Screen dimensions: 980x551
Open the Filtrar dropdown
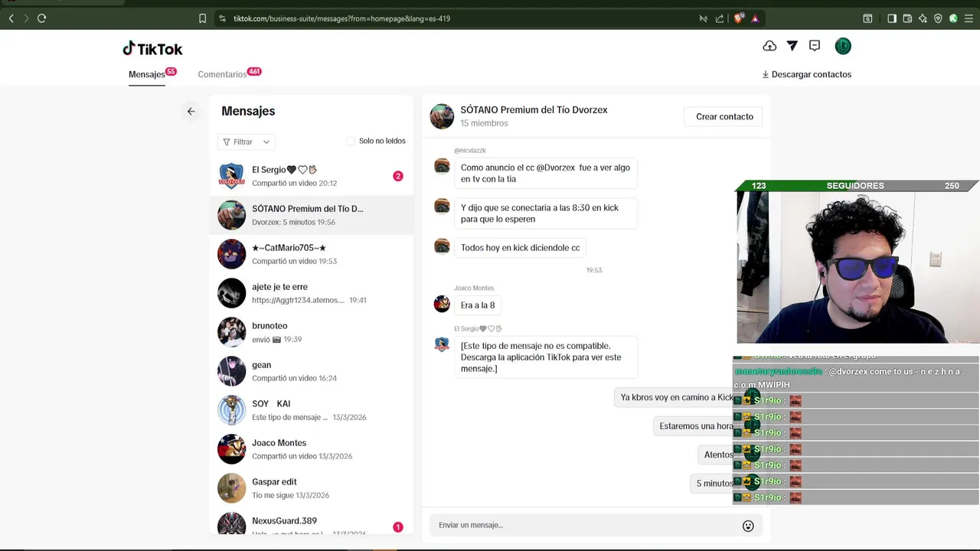[247, 142]
